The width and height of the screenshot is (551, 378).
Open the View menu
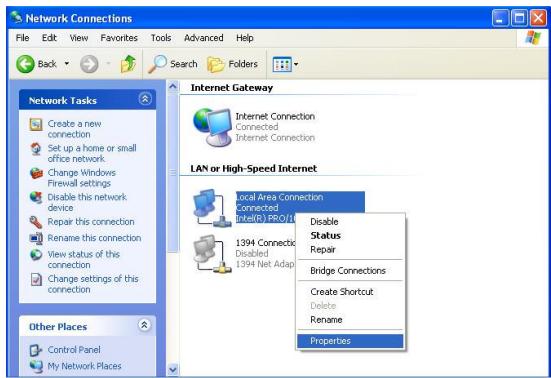pyautogui.click(x=79, y=38)
